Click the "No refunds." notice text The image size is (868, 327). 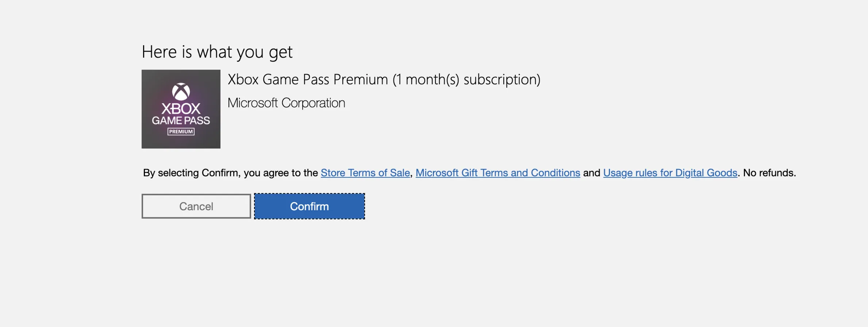click(x=769, y=173)
